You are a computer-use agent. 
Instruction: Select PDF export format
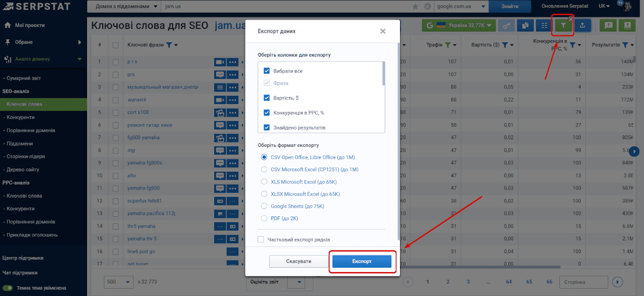pyautogui.click(x=265, y=218)
